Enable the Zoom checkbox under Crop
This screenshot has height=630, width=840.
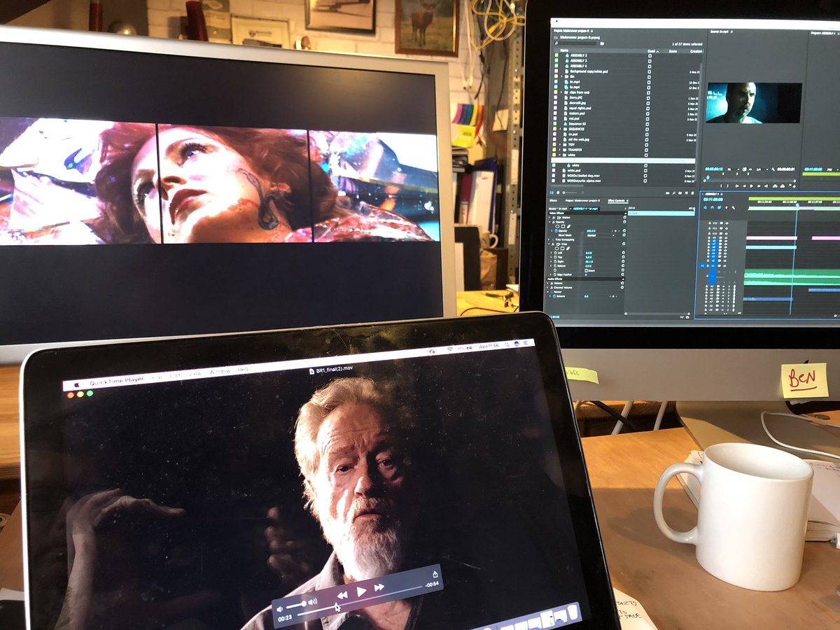[587, 270]
